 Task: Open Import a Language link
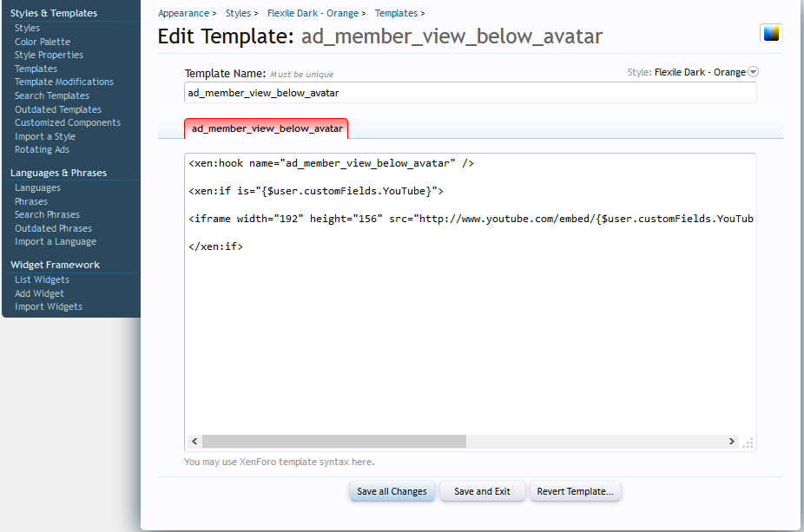(x=56, y=241)
